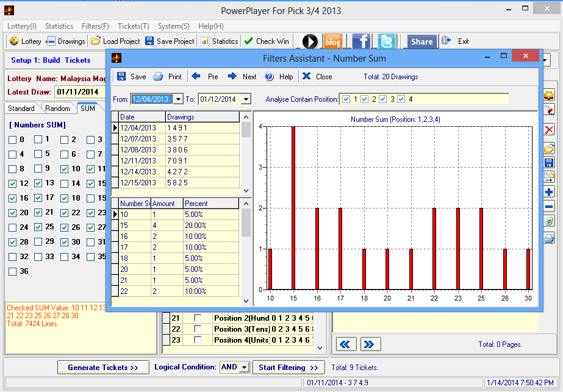Image resolution: width=563 pixels, height=392 pixels.
Task: Switch to the Standard tab
Action: [x=21, y=109]
